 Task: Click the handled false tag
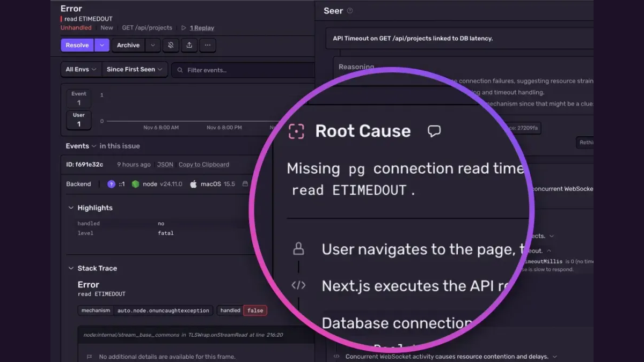[x=242, y=311]
